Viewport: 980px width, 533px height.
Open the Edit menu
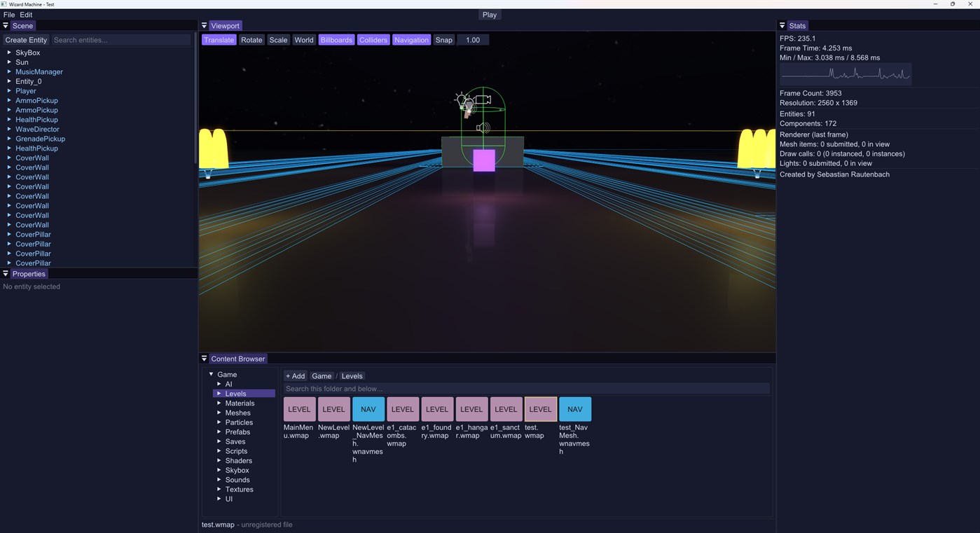26,15
